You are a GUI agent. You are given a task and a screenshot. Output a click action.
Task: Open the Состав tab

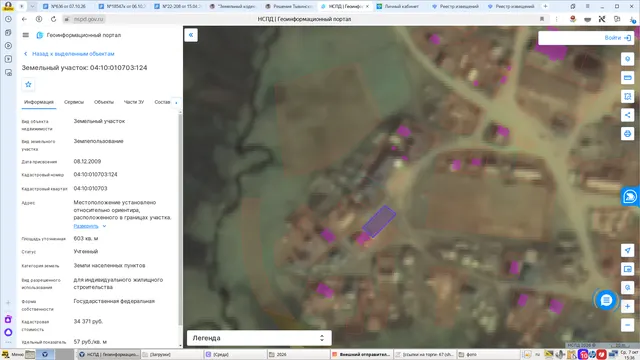(x=162, y=102)
